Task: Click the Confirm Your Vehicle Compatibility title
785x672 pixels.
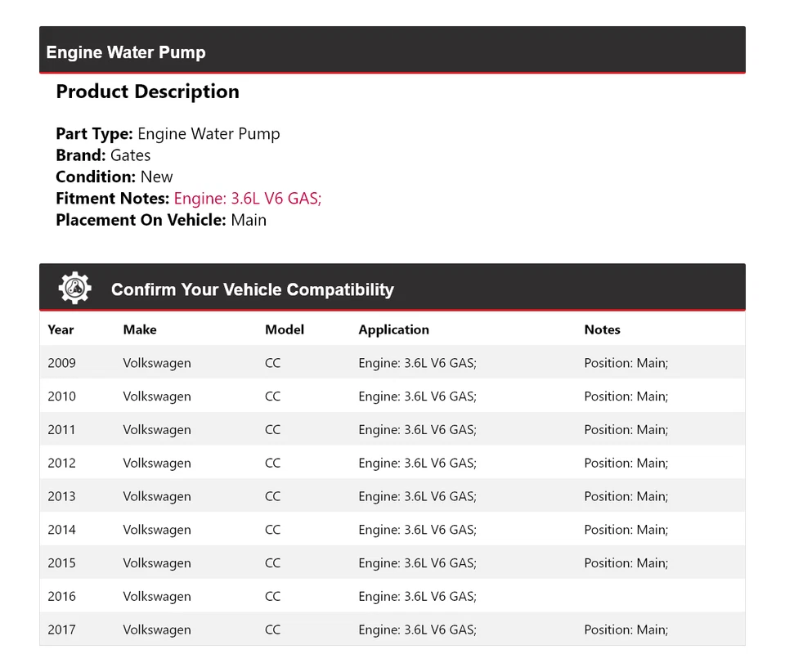Action: click(x=252, y=289)
